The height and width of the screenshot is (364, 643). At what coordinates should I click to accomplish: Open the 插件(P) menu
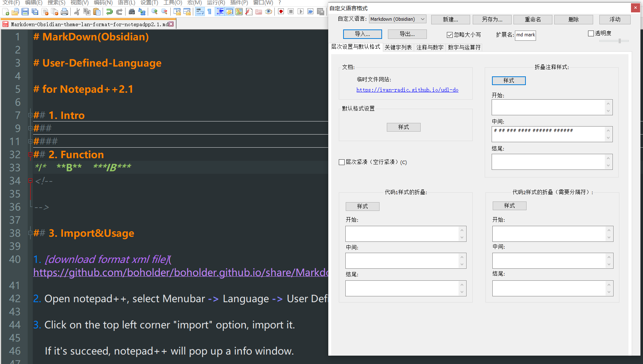click(x=239, y=3)
